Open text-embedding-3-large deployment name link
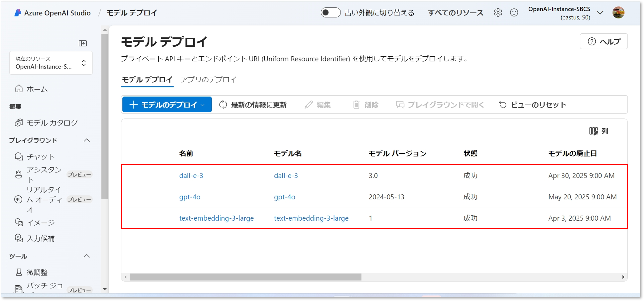 point(216,218)
